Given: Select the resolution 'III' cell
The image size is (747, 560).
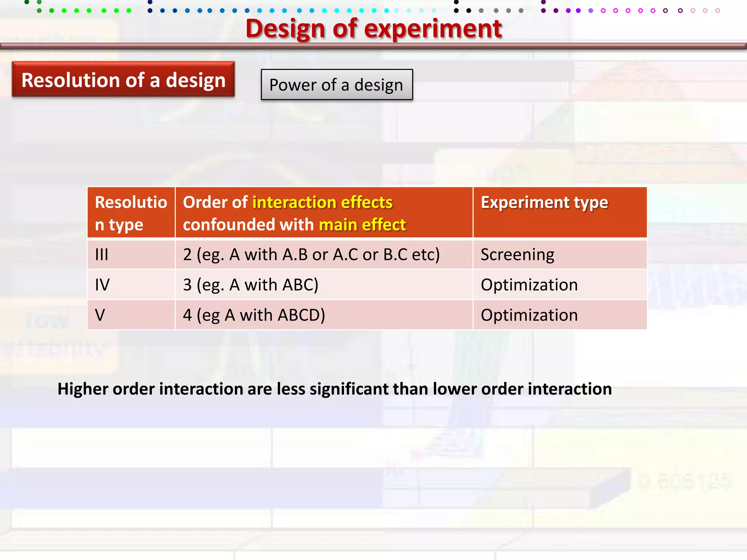Looking at the screenshot, I should [x=131, y=254].
